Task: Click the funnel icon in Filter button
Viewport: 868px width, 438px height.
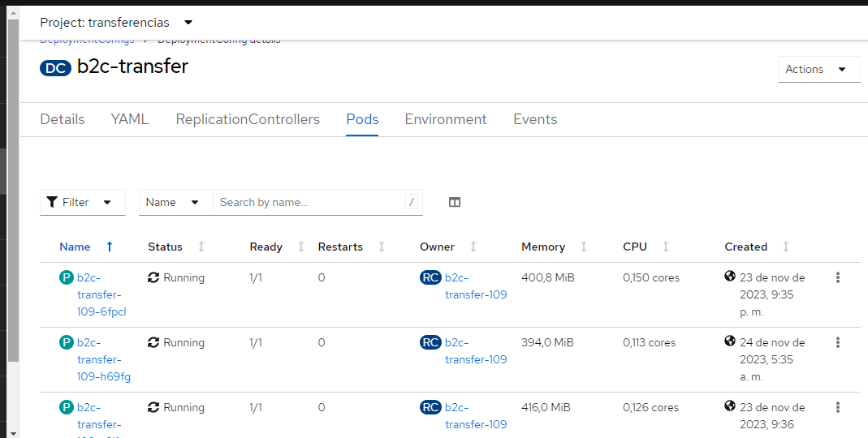Action: [x=52, y=202]
